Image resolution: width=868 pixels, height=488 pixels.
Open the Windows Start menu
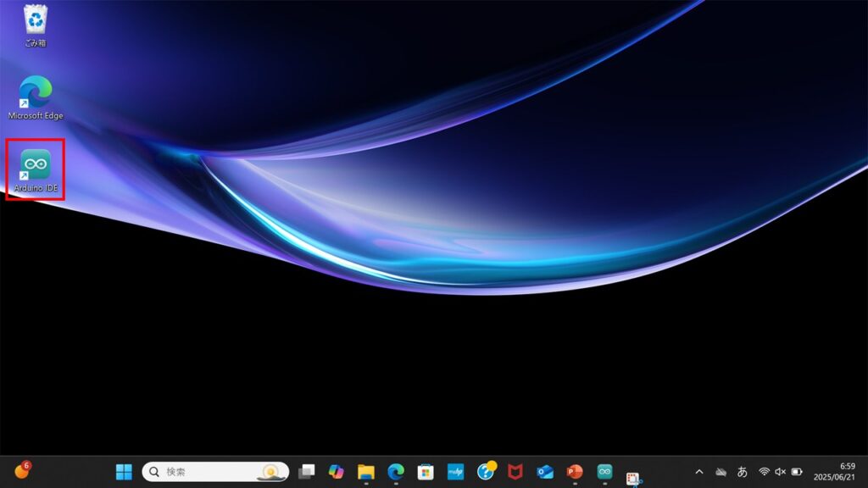124,471
